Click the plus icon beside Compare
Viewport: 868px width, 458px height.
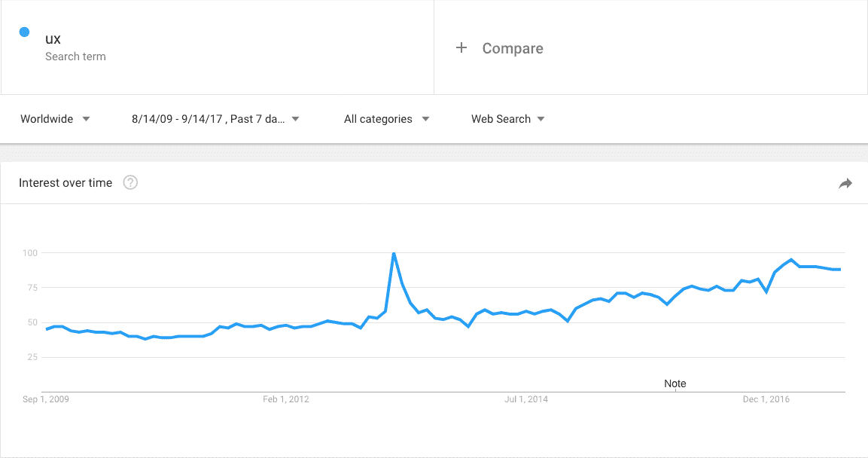(x=461, y=47)
